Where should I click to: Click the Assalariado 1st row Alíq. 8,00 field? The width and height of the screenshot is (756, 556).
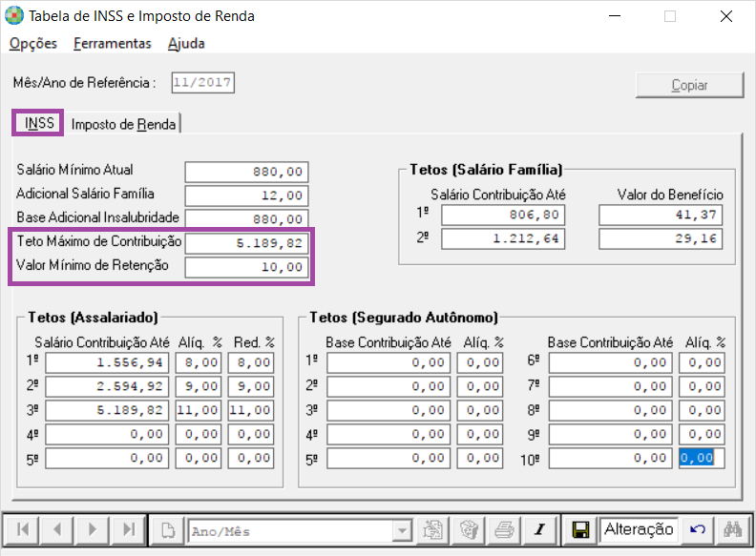[x=199, y=362]
